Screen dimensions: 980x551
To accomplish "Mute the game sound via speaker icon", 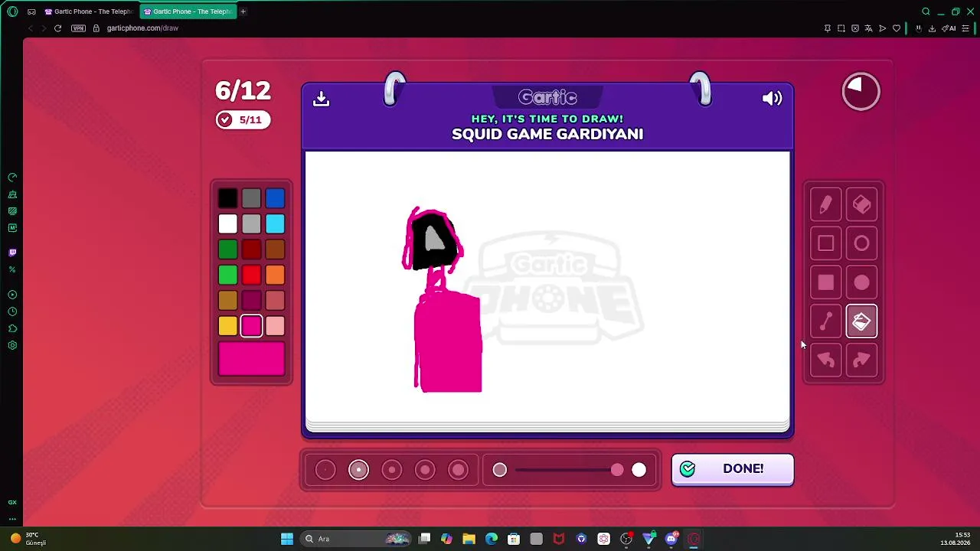I will pyautogui.click(x=772, y=98).
